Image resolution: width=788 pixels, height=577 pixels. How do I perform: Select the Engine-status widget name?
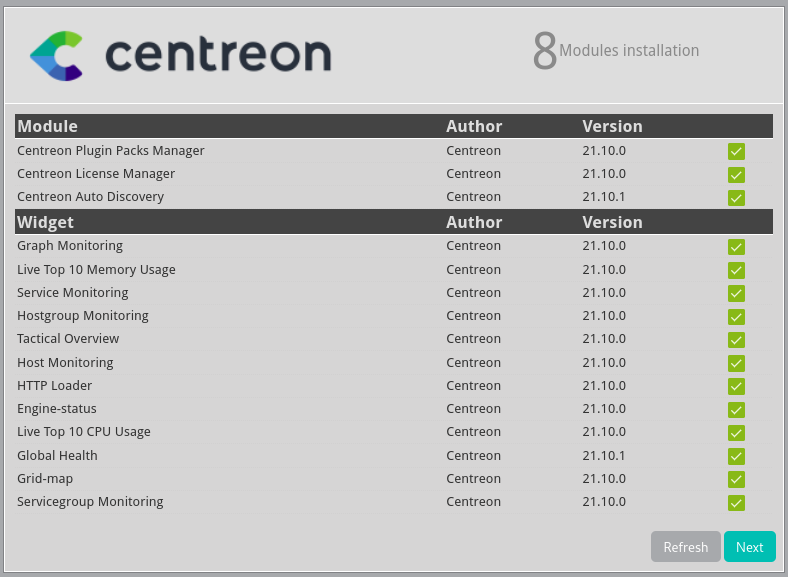(57, 409)
